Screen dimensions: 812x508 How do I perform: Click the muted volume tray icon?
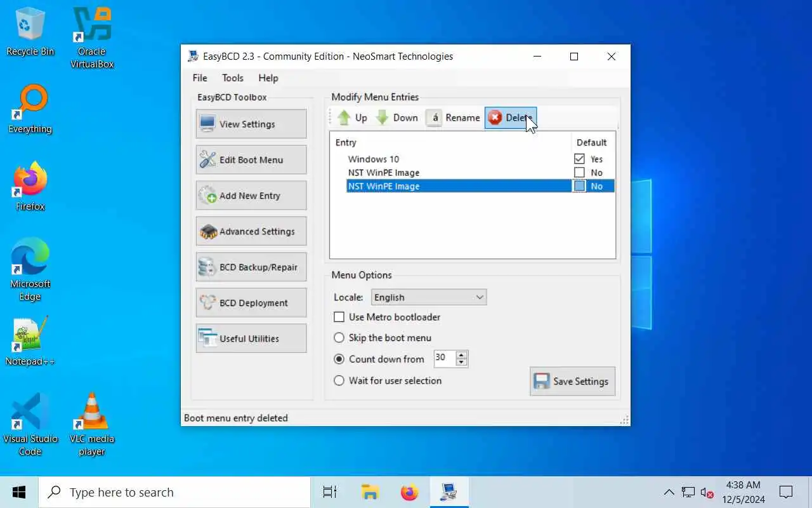pyautogui.click(x=707, y=492)
